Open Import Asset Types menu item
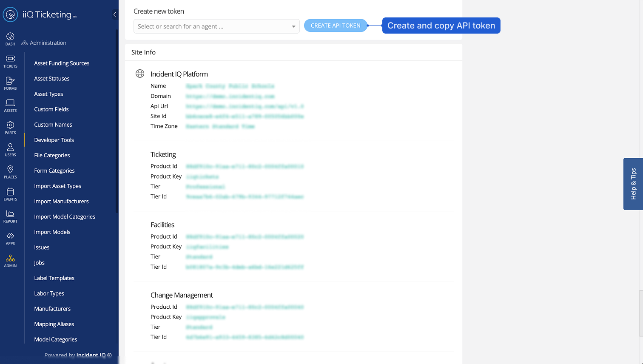 point(57,186)
